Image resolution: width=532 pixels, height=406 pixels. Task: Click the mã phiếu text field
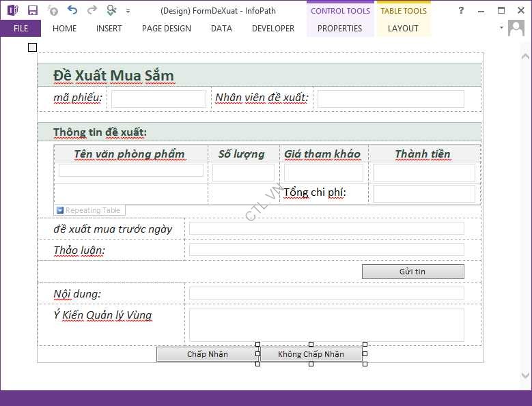click(x=158, y=99)
